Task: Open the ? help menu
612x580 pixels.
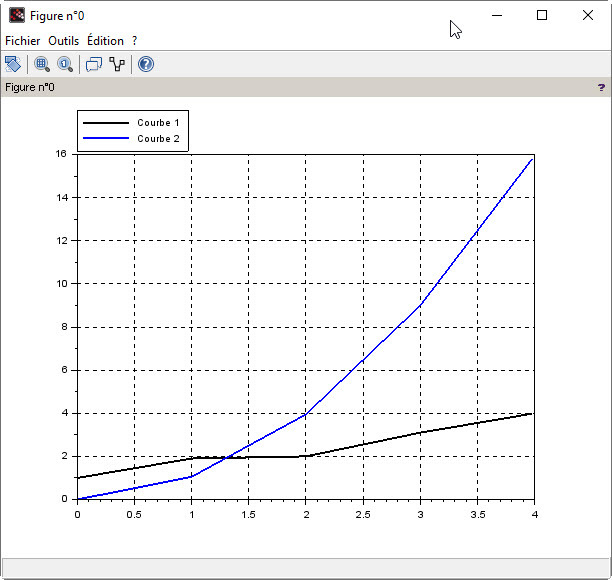Action: pyautogui.click(x=135, y=41)
